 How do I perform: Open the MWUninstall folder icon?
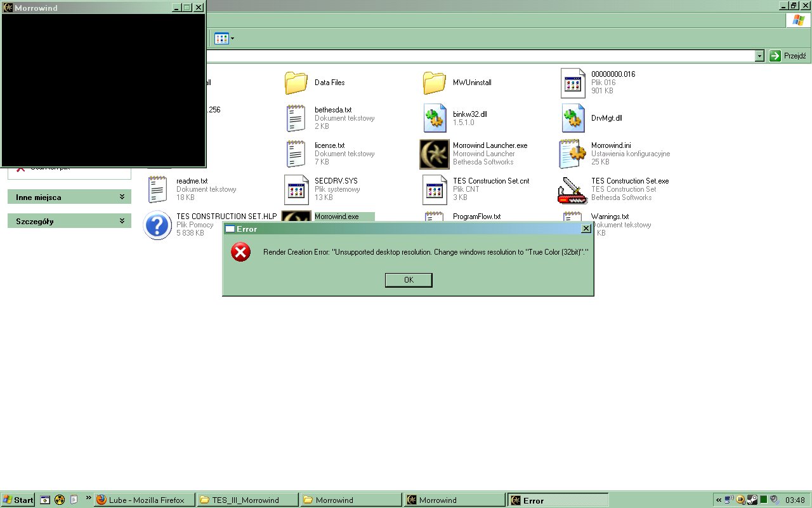click(434, 83)
